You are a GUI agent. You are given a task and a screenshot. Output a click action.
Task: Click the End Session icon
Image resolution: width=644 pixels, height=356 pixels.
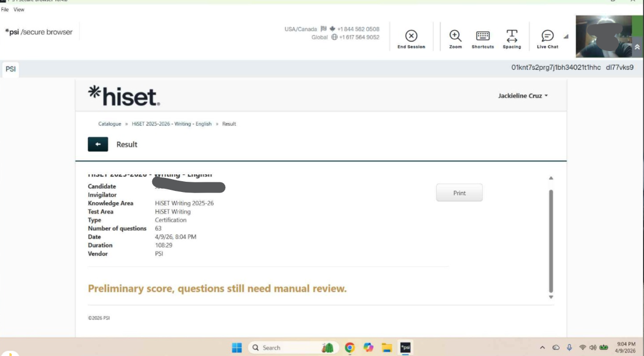pyautogui.click(x=411, y=35)
